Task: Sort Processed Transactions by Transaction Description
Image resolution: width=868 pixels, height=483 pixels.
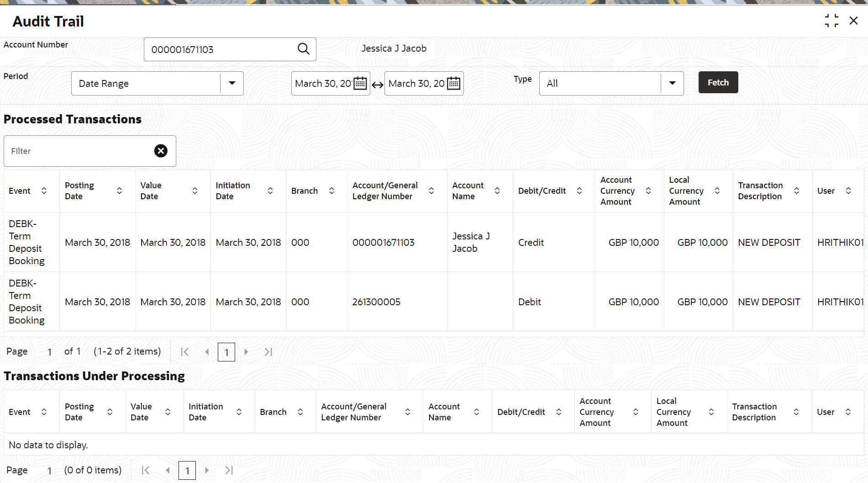Action: coord(796,191)
